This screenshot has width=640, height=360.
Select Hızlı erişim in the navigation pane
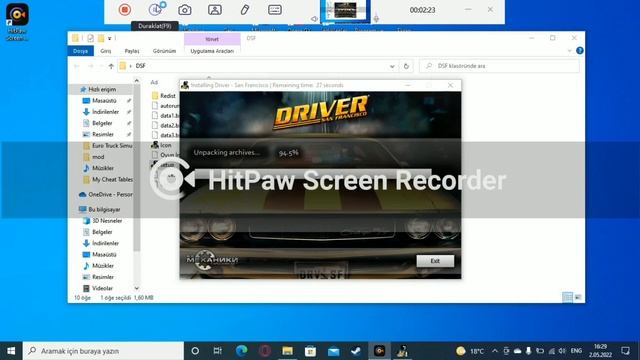point(102,89)
